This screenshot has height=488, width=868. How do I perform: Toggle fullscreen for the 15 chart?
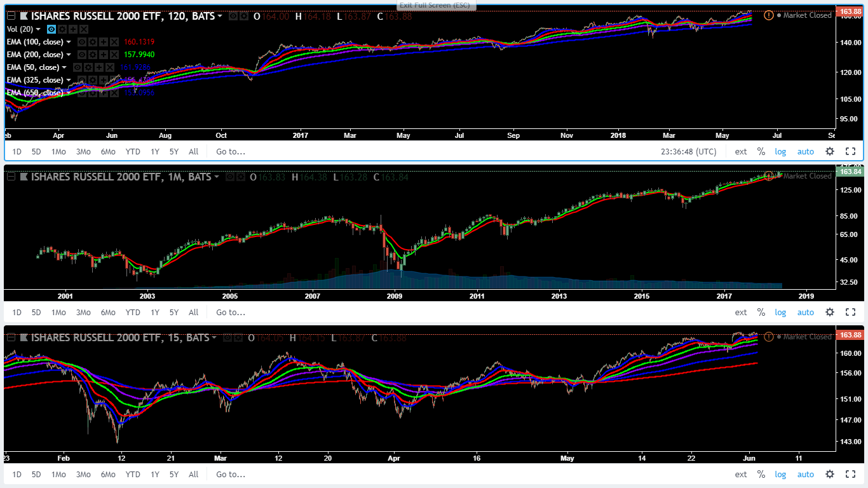pos(850,474)
